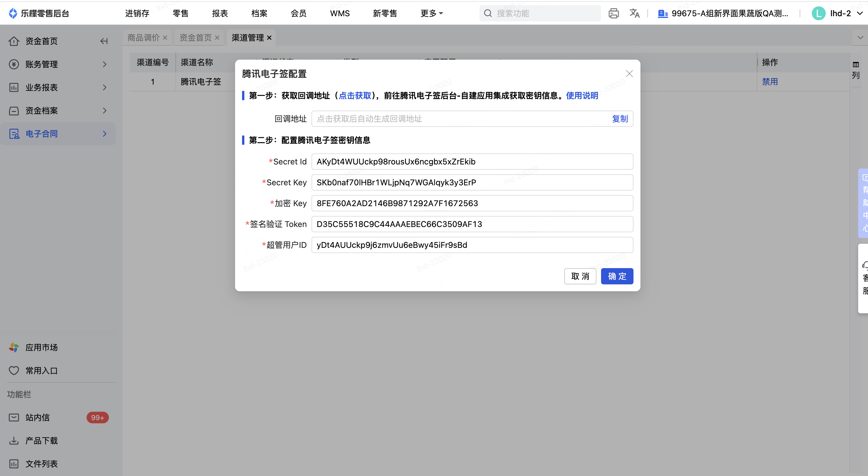Expand the tab list dropdown chevron

(x=860, y=37)
